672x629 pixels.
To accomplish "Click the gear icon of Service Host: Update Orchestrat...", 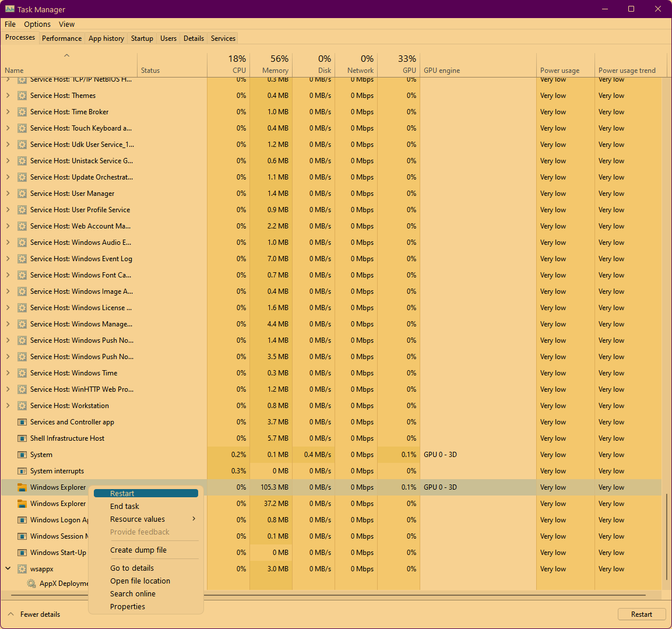I will click(22, 177).
